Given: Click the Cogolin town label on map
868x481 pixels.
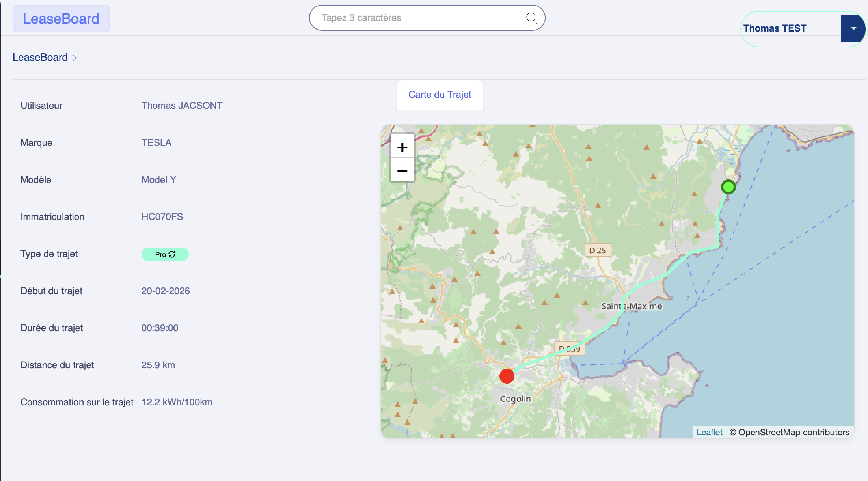Looking at the screenshot, I should pyautogui.click(x=515, y=399).
